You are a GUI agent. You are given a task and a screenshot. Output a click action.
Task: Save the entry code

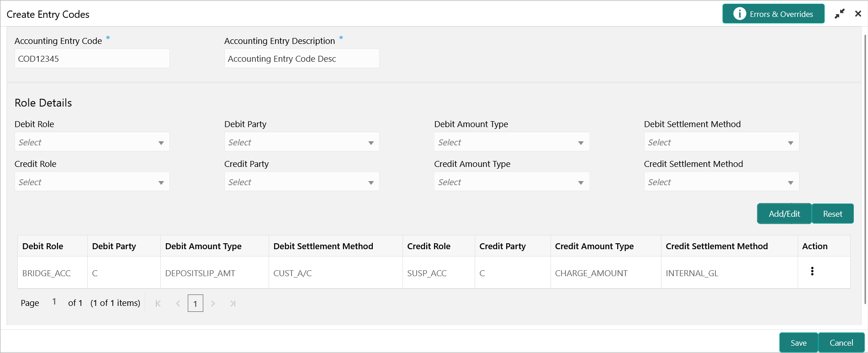coord(798,342)
